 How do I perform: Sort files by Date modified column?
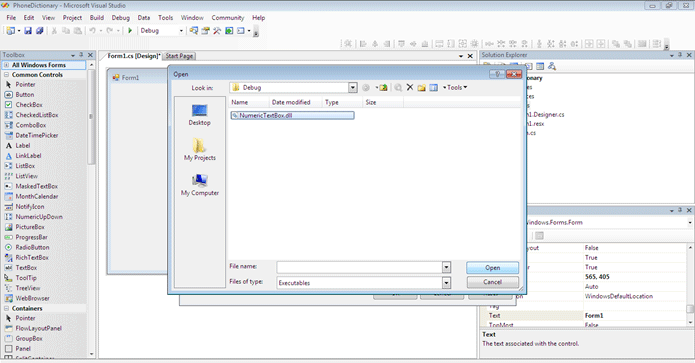click(x=295, y=102)
